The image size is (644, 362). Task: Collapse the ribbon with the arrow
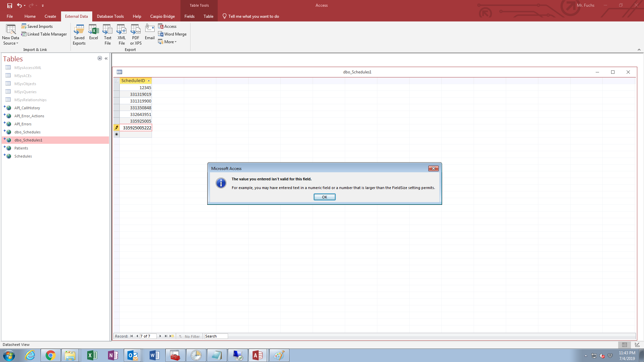pyautogui.click(x=639, y=50)
